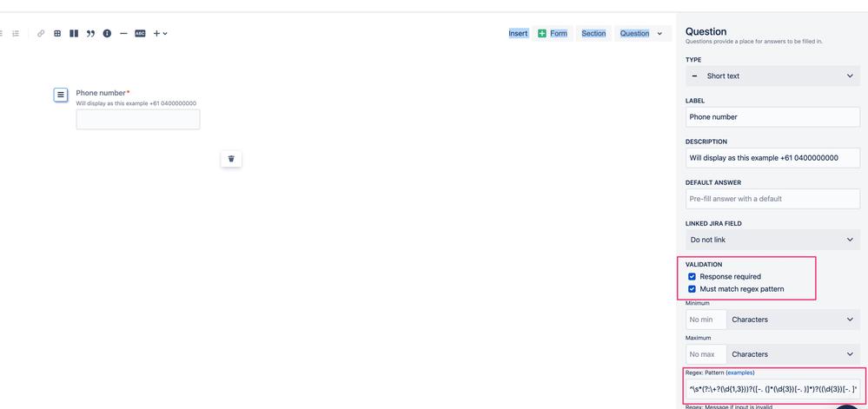Toggle Must match regex pattern checkbox
This screenshot has width=868, height=409.
(692, 289)
